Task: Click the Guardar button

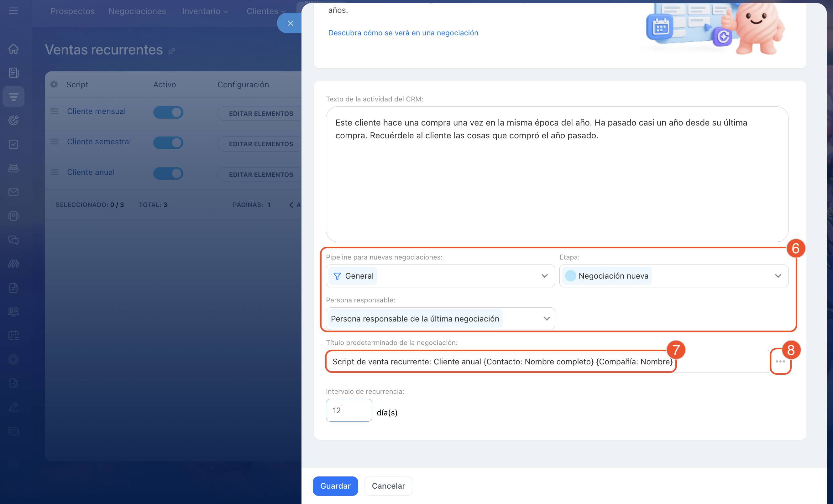Action: coord(335,486)
